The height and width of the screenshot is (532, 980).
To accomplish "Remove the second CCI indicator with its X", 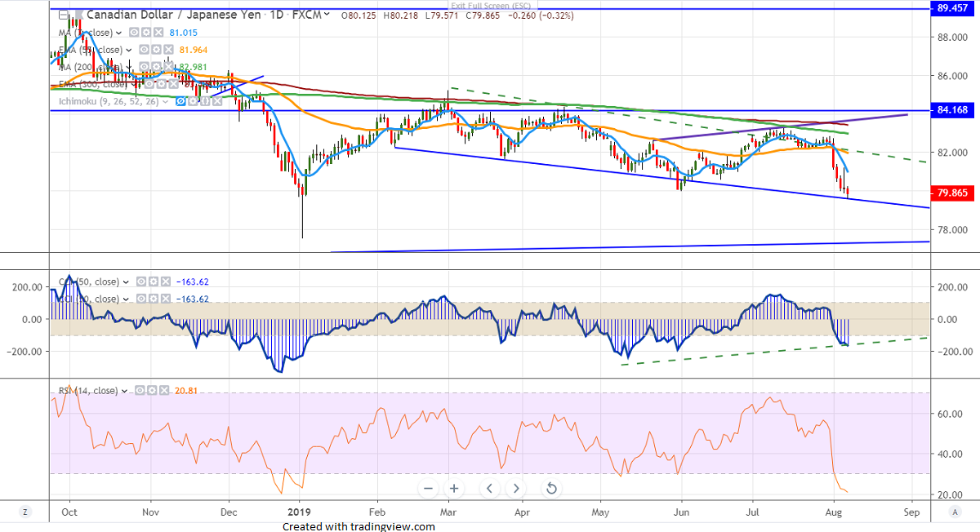I will tap(166, 299).
